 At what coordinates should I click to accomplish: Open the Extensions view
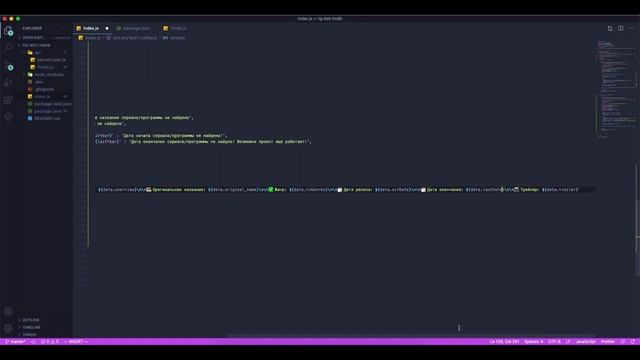(x=8, y=100)
